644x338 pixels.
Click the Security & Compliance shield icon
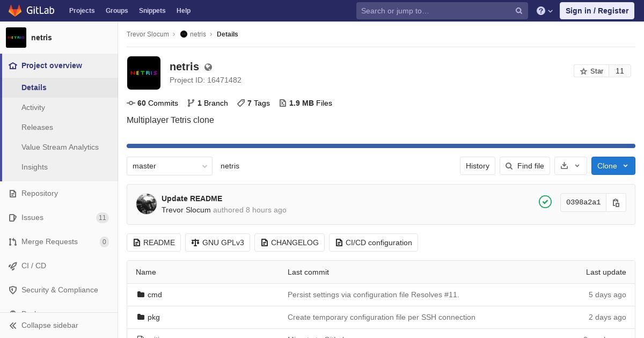(x=13, y=290)
